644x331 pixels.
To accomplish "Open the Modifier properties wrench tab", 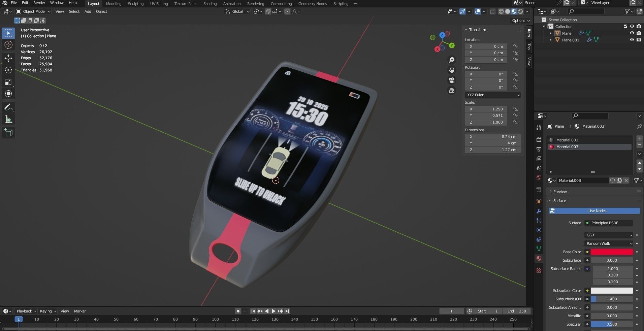I will coord(539,211).
